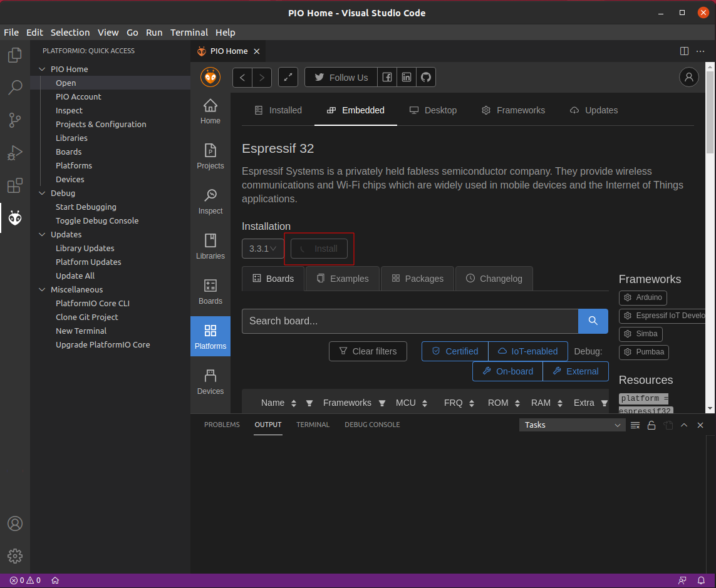Collapse the Debug tree section
The image size is (716, 588).
[43, 193]
